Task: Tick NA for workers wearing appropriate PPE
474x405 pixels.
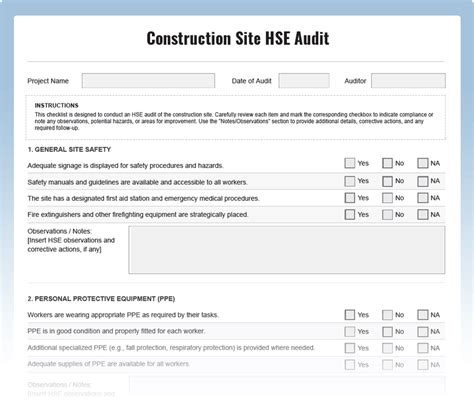Action: tap(422, 315)
